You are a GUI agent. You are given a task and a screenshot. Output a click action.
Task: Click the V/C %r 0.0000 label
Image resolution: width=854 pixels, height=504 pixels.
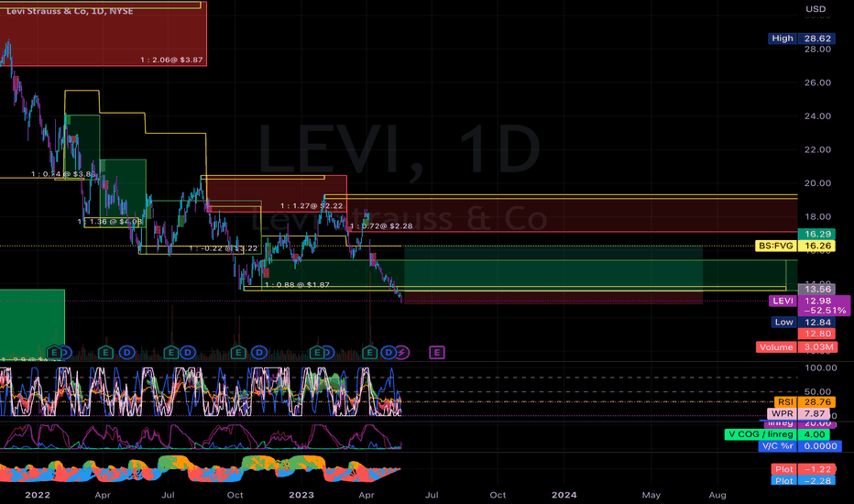800,445
